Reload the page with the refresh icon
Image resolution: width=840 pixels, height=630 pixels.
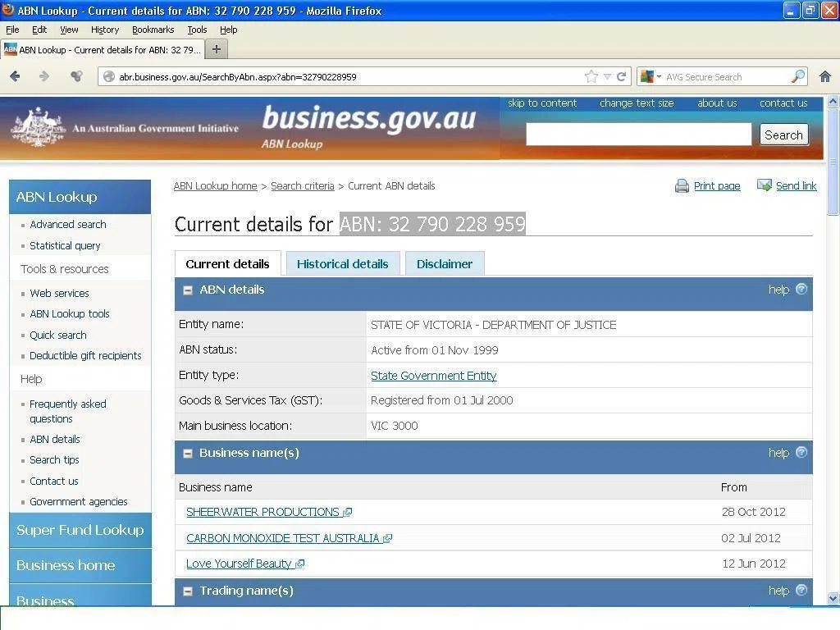622,76
